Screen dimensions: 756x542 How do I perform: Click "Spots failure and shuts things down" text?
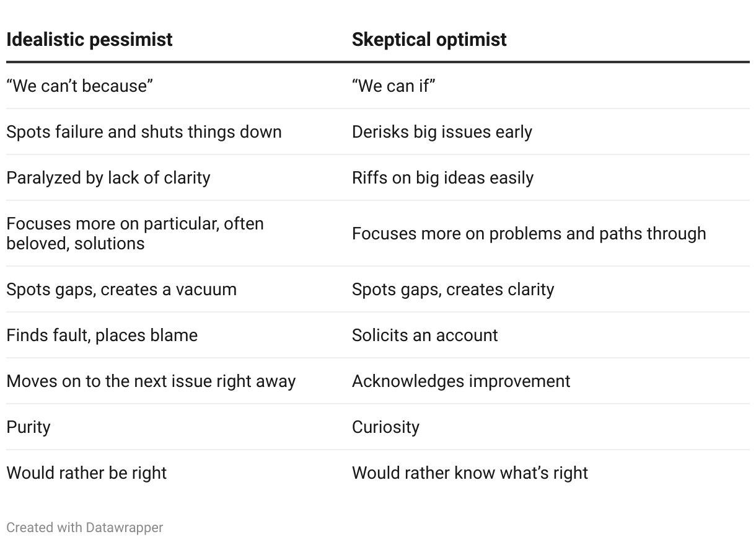144,131
